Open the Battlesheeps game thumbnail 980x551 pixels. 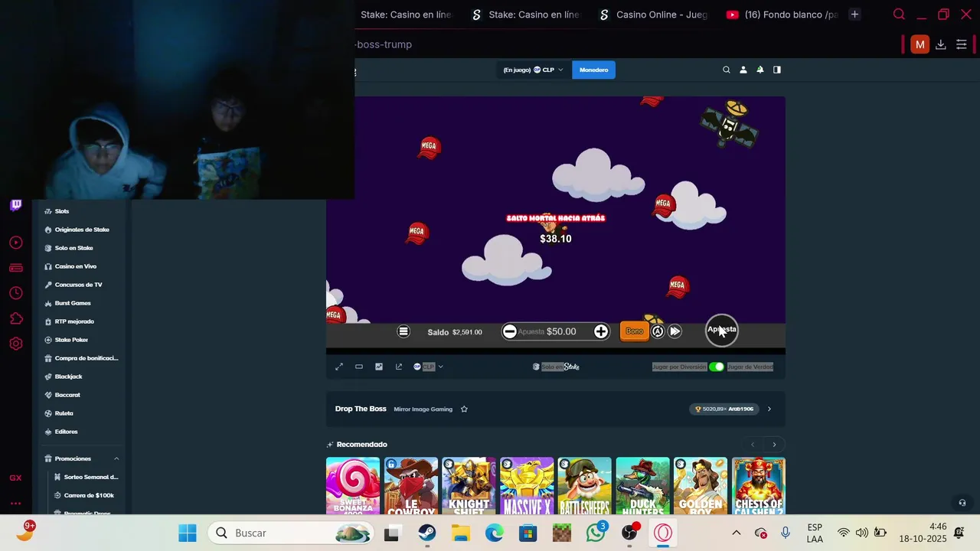(x=585, y=486)
